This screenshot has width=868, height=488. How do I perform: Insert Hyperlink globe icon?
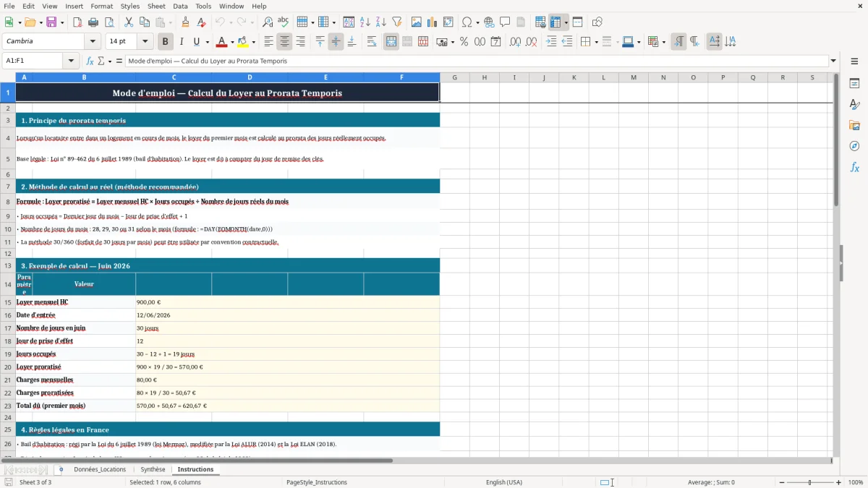point(489,22)
